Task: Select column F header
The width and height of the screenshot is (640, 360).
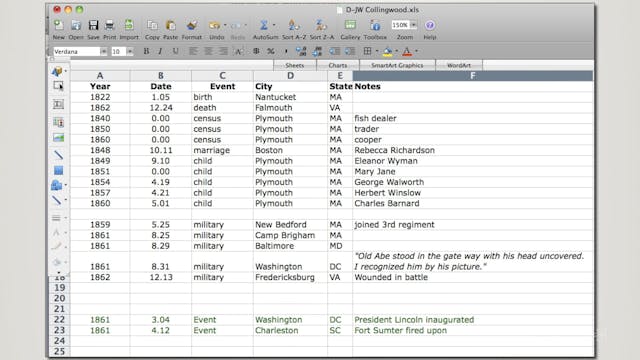Action: [473, 76]
